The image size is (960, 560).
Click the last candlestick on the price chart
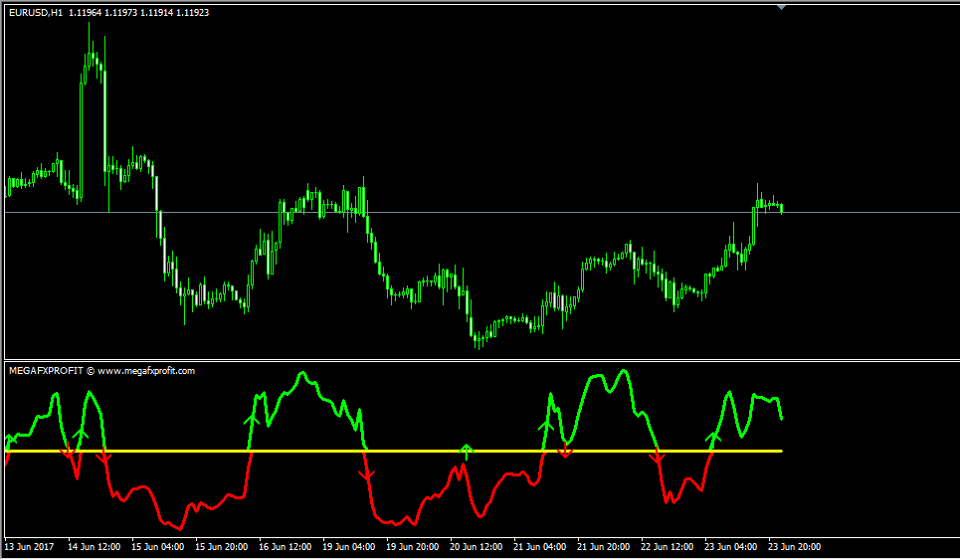[782, 208]
